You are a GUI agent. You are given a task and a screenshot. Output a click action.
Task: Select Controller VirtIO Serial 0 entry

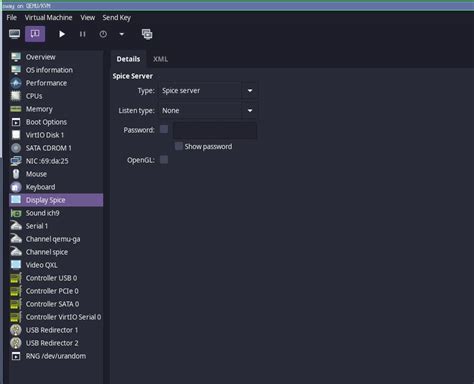[56, 317]
